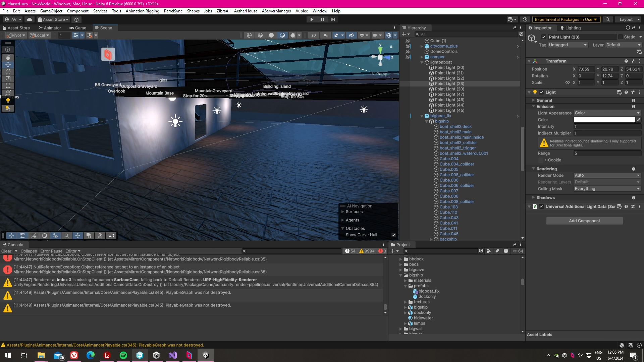Image resolution: width=644 pixels, height=362 pixels.
Task: Click the white light Color swatch
Action: coord(604,120)
